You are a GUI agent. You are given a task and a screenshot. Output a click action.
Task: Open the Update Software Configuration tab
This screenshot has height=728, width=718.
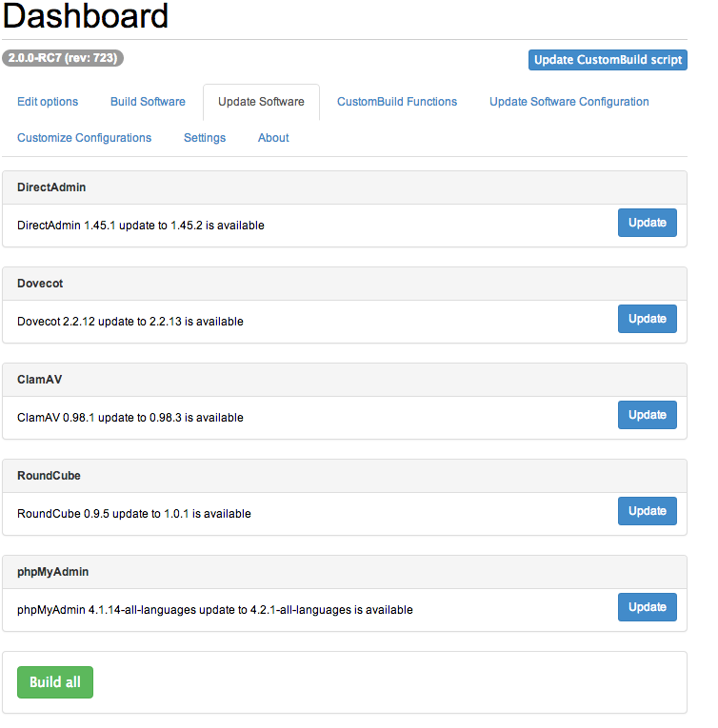point(569,102)
